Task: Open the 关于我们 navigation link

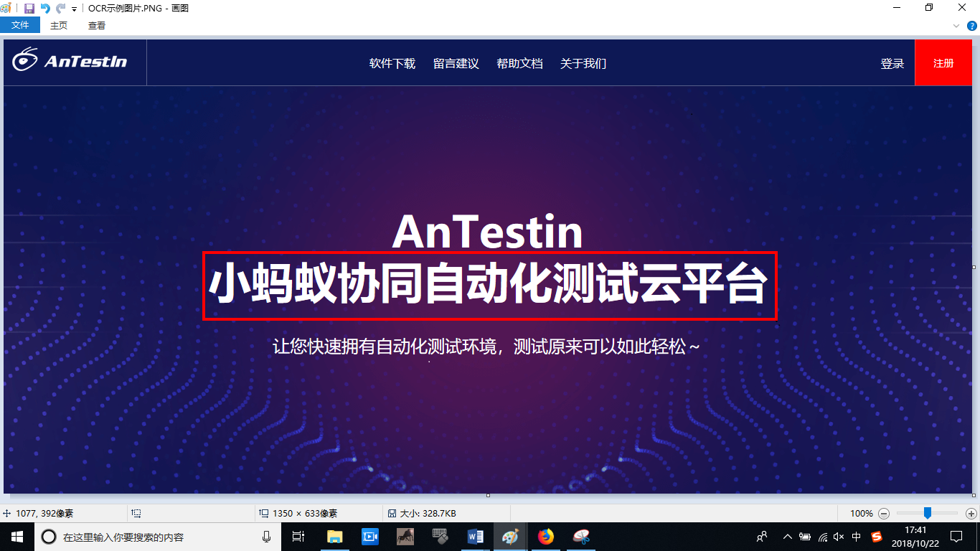Action: [x=583, y=63]
